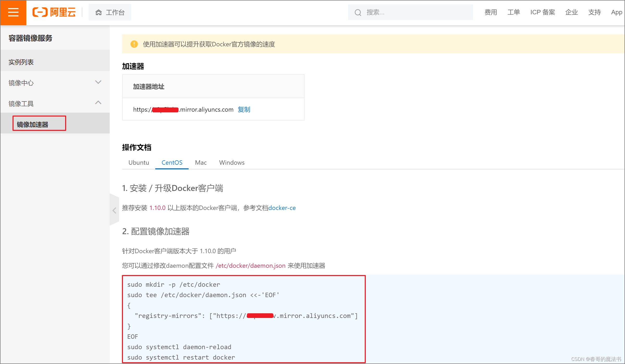The width and height of the screenshot is (625, 364).
Task: Click the registry-mirrors code line
Action: coord(246,316)
